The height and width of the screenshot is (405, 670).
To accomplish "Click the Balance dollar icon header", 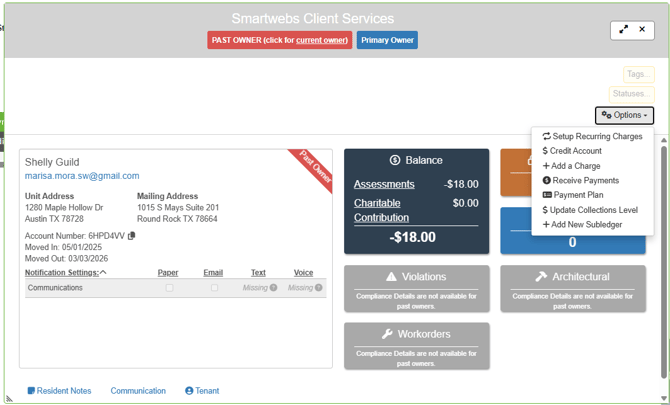I will tap(395, 160).
